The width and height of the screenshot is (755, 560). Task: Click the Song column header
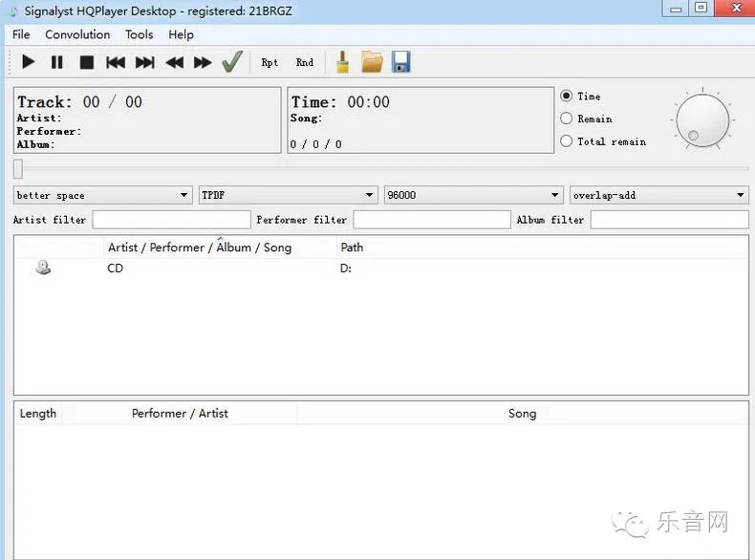(523, 414)
